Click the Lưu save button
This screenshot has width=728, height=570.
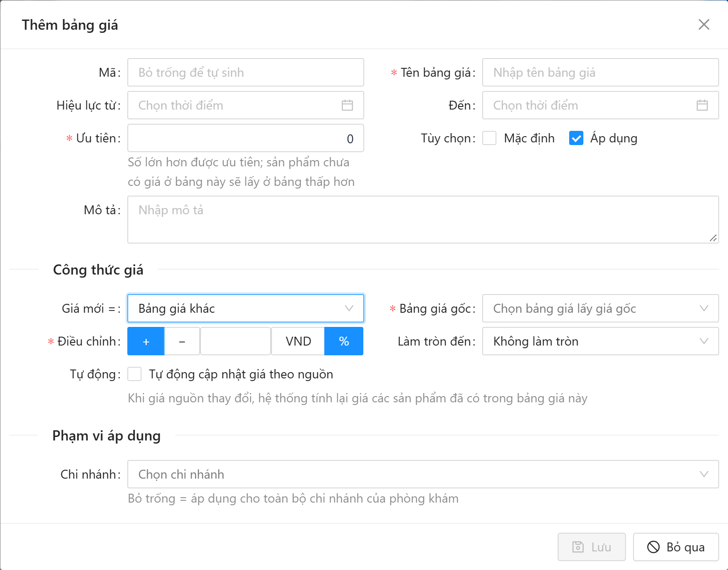(592, 547)
